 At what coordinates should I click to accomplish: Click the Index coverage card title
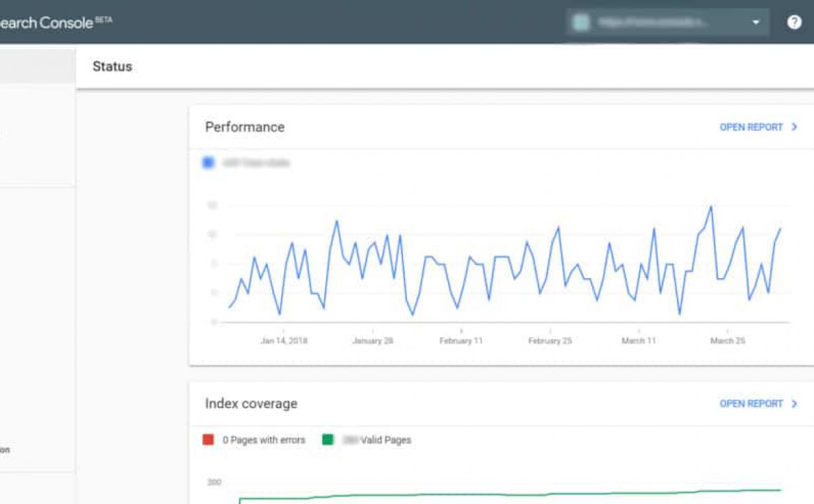(x=251, y=403)
